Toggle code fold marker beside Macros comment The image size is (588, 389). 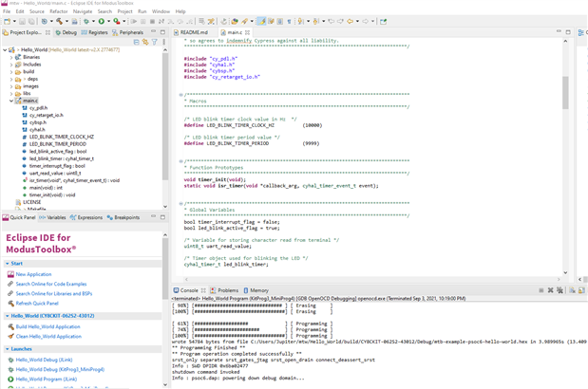point(180,95)
